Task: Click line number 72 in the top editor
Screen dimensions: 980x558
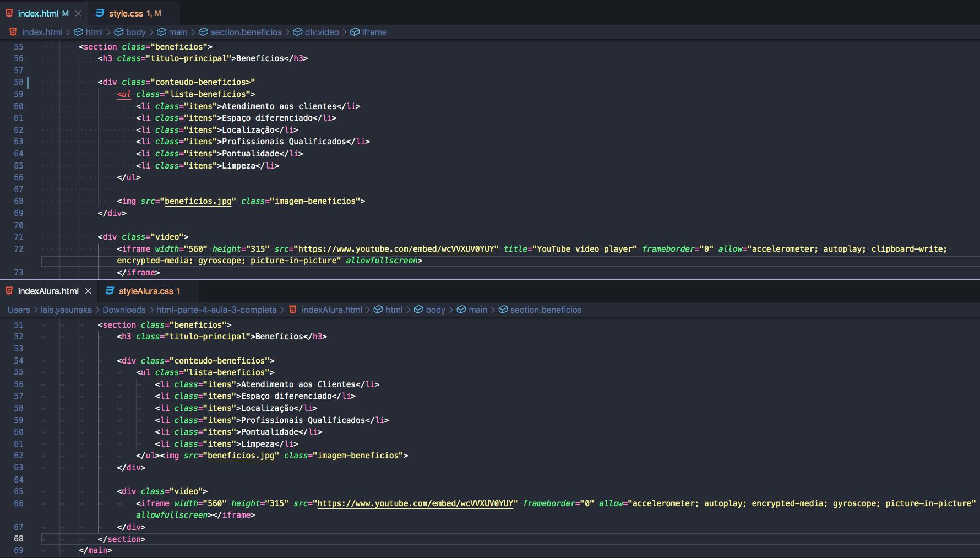Action: pos(19,249)
